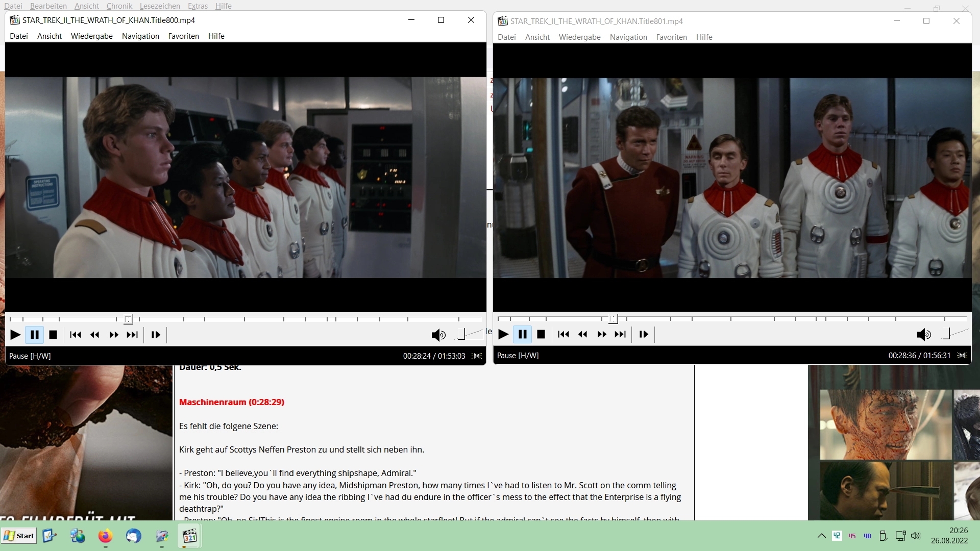Click Title801 player window icon
980x551 pixels.
coord(503,21)
